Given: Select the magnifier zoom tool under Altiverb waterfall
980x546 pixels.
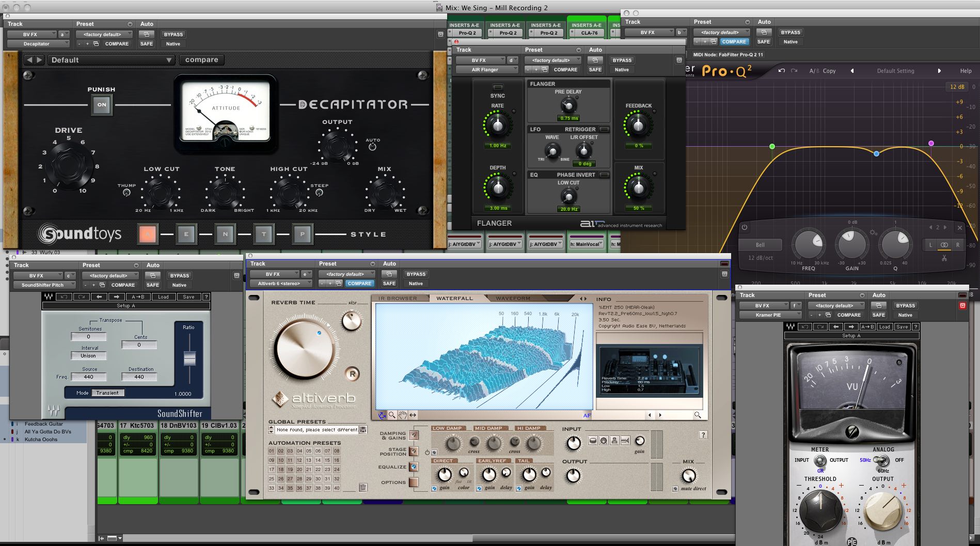Looking at the screenshot, I should tap(392, 415).
